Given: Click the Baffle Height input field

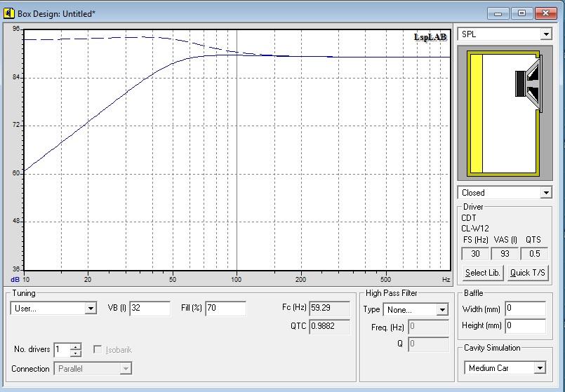Looking at the screenshot, I should [525, 326].
